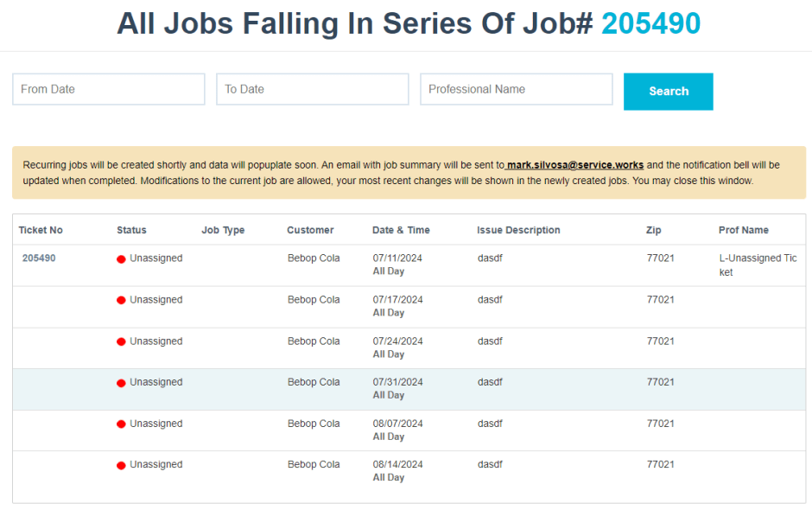Click the red status dot for 07/31/2024 job

point(121,383)
